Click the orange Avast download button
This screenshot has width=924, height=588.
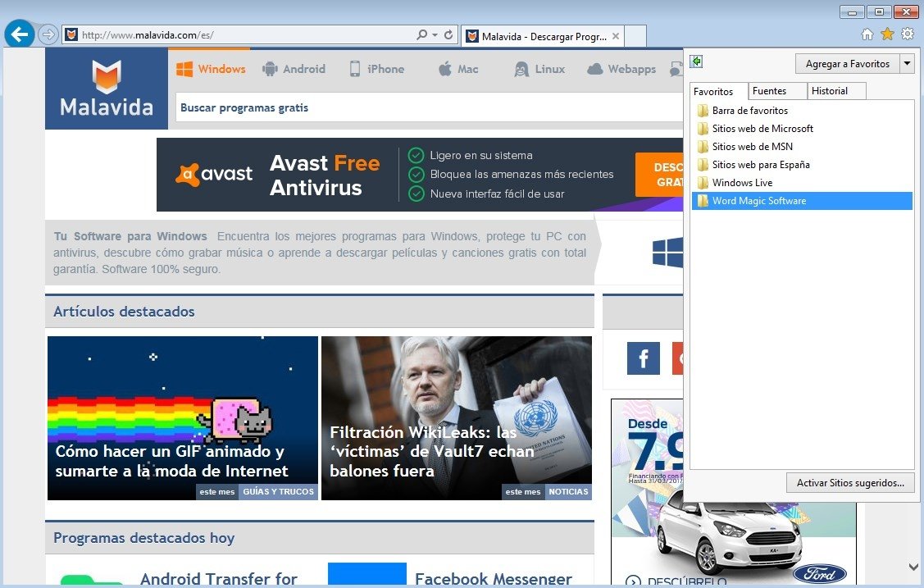[x=659, y=175]
